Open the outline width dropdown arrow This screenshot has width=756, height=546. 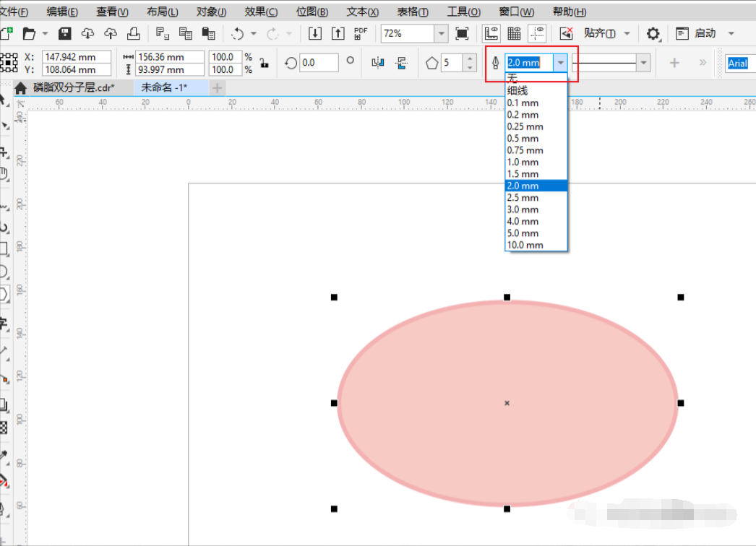560,63
